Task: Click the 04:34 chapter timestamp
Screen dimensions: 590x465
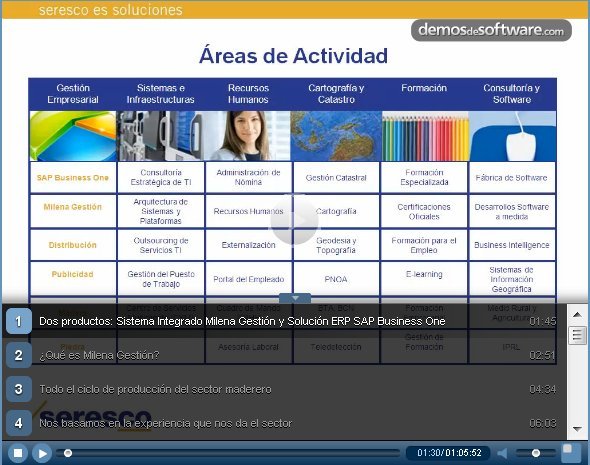Action: pos(542,389)
